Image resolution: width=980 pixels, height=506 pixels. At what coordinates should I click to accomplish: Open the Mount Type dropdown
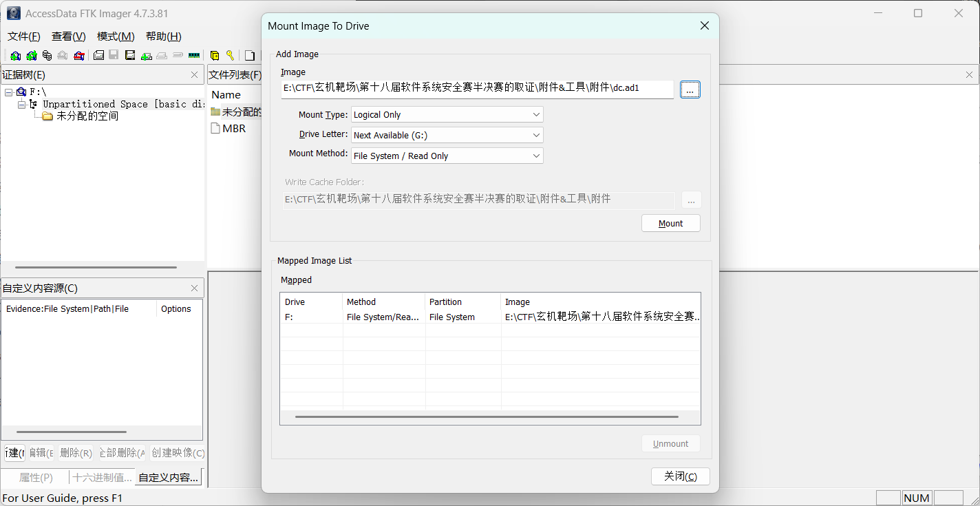click(447, 114)
